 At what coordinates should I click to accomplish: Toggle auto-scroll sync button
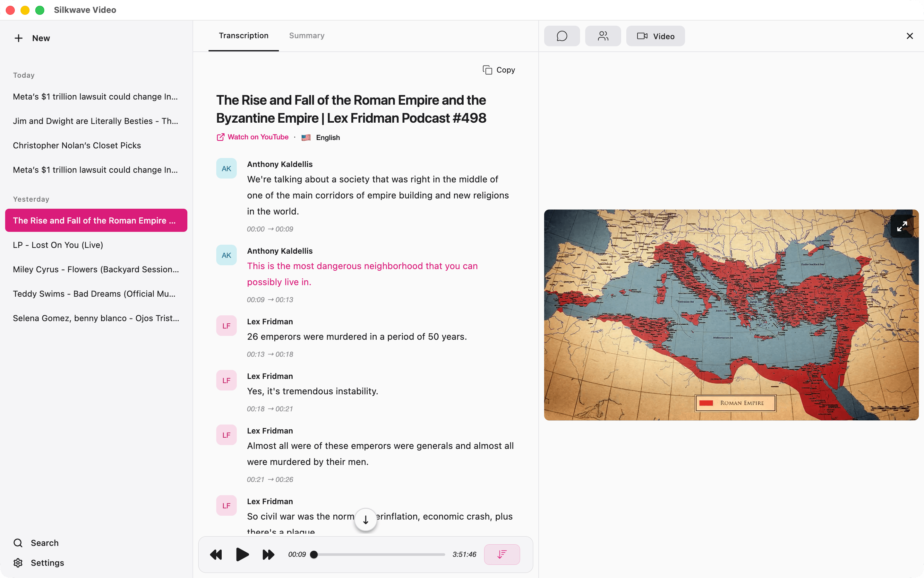(x=502, y=554)
